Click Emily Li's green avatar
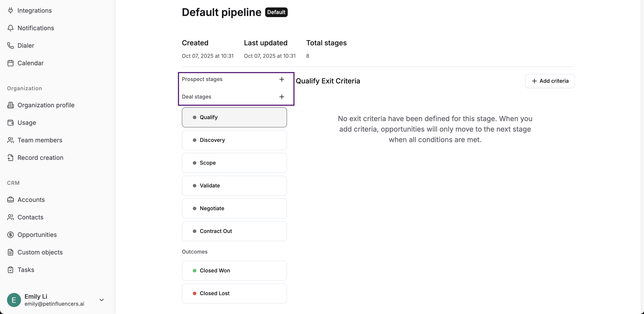644x314 pixels. click(14, 300)
